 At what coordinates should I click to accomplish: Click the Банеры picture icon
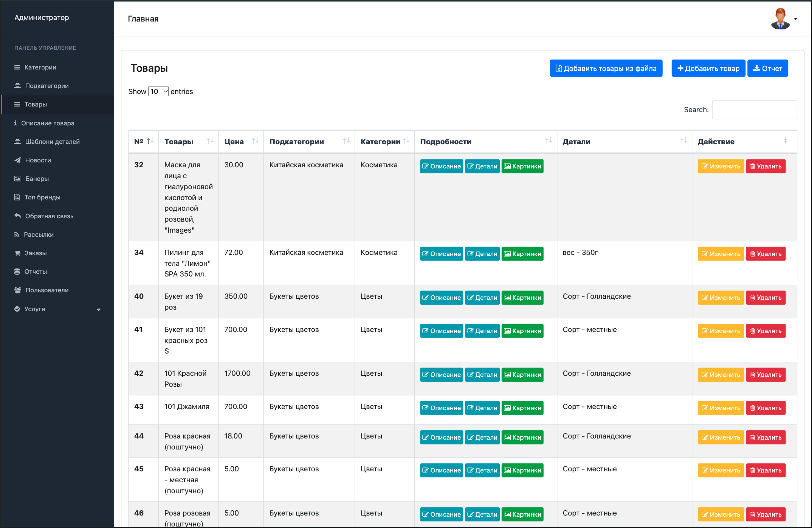pos(18,179)
